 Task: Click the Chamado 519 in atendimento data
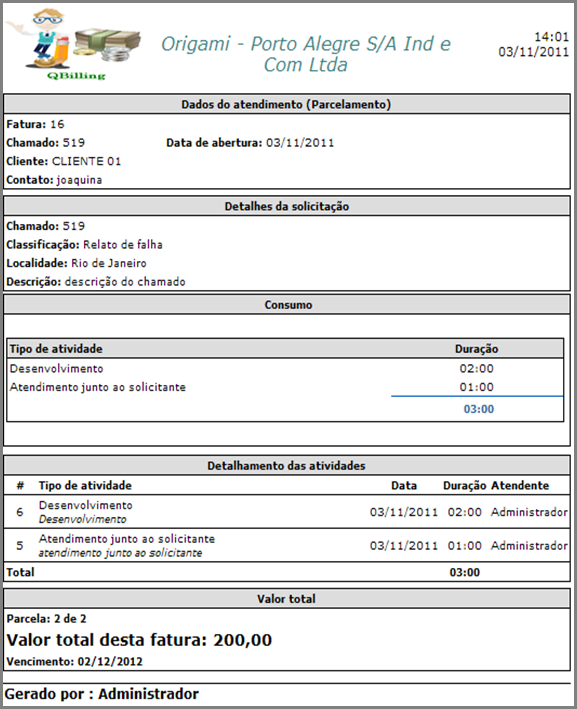pos(74,143)
